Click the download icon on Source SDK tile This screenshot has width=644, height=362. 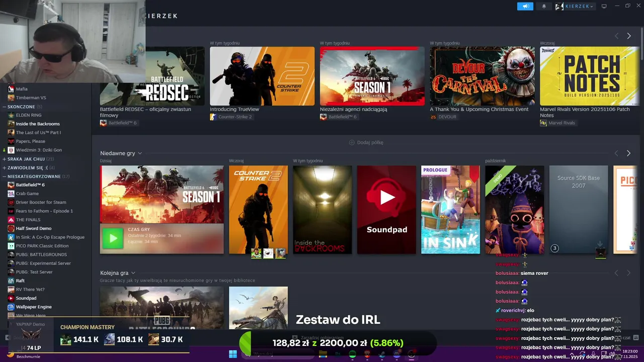600,245
